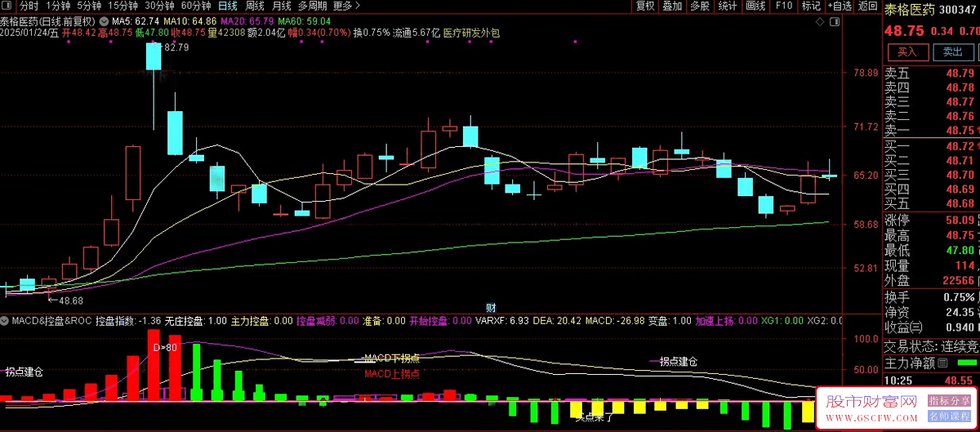
Task: Click the 卖一 ask price row
Action: (931, 130)
